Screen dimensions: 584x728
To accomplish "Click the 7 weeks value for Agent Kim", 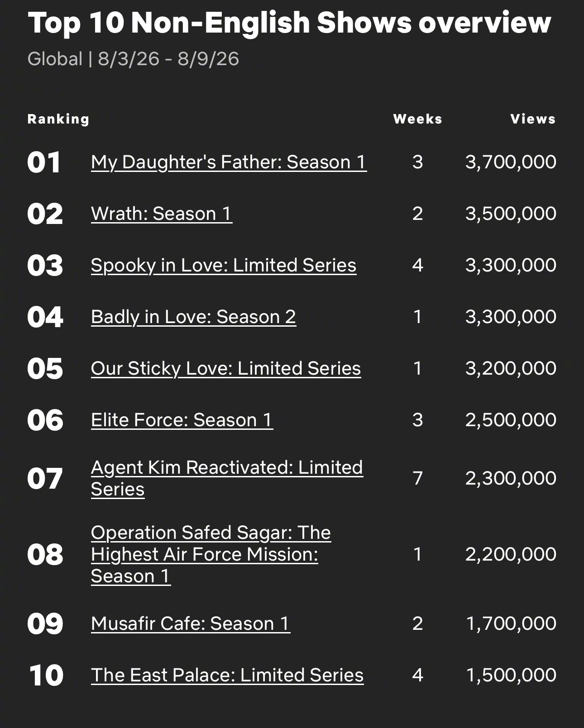I will [x=417, y=478].
